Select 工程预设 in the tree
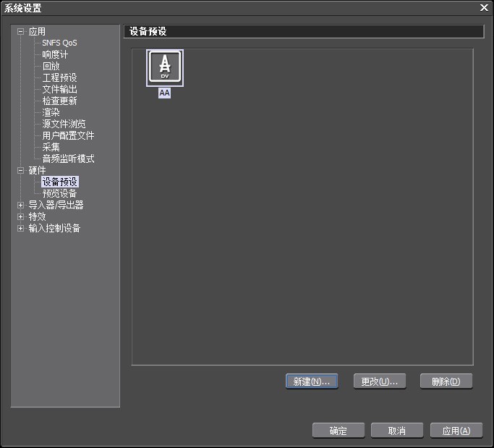 (59, 77)
